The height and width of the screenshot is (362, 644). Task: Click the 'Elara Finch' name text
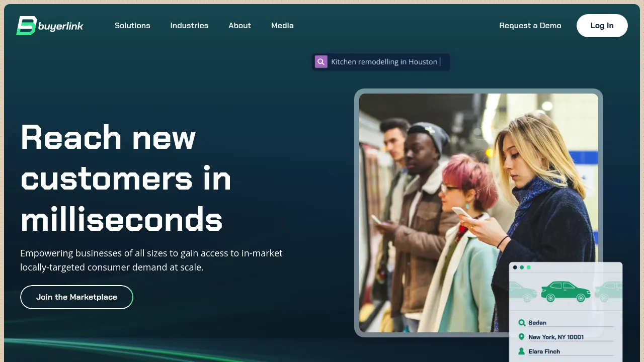point(544,351)
